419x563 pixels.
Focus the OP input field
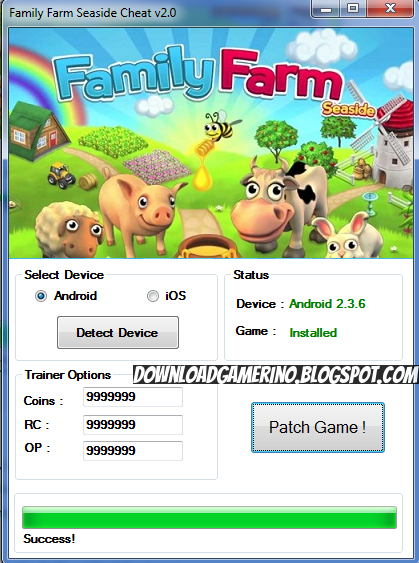[x=133, y=451]
